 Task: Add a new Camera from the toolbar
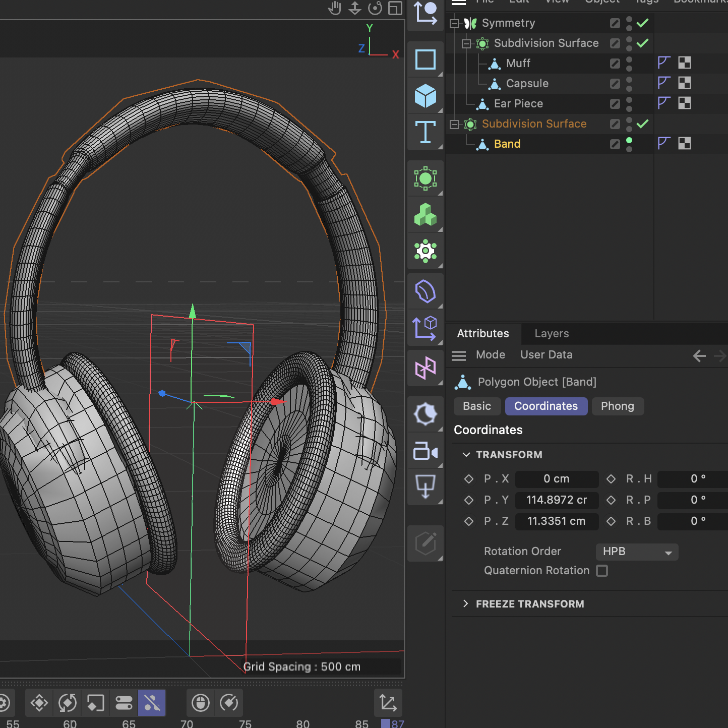pyautogui.click(x=426, y=451)
